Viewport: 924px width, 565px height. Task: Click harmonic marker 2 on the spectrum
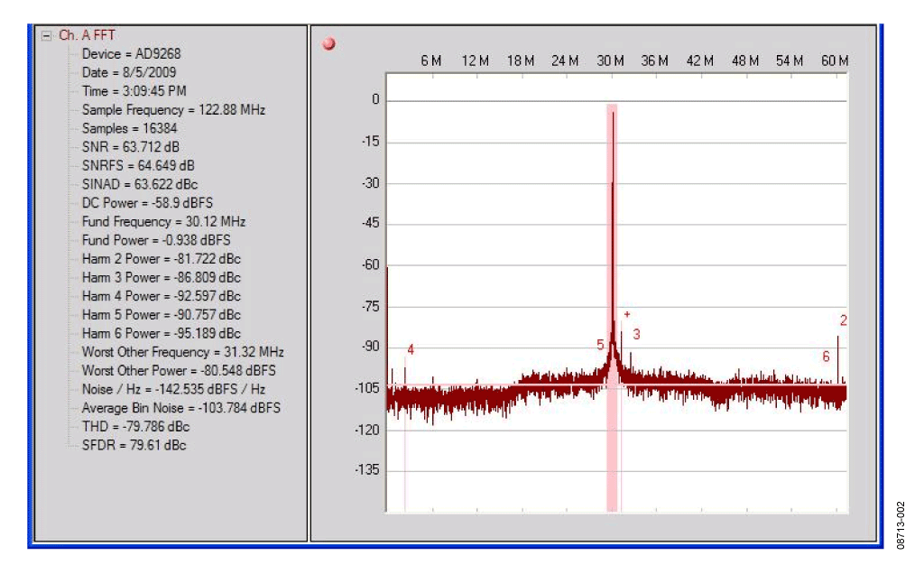[843, 320]
